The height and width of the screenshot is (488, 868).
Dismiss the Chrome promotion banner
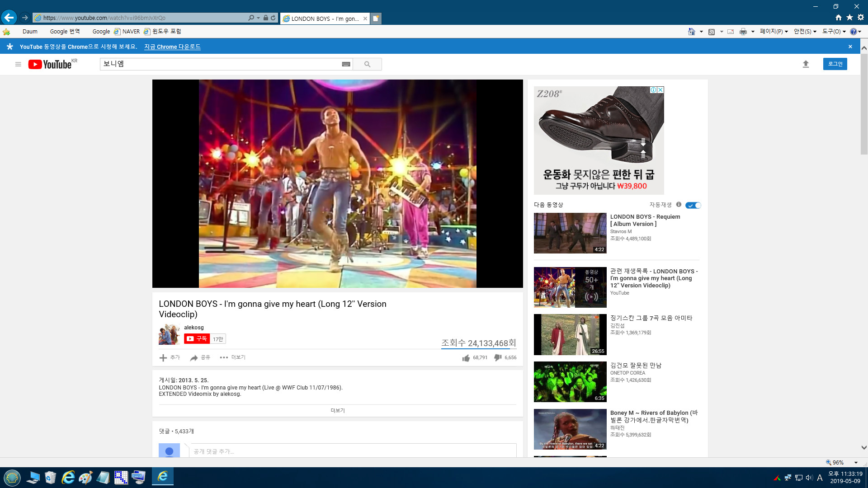tap(850, 47)
